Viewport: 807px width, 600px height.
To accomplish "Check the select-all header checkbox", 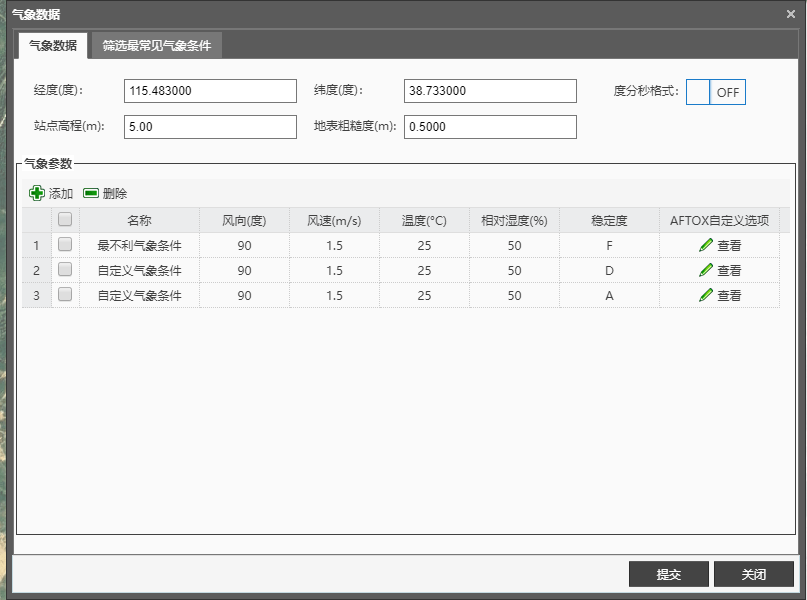I will [65, 219].
